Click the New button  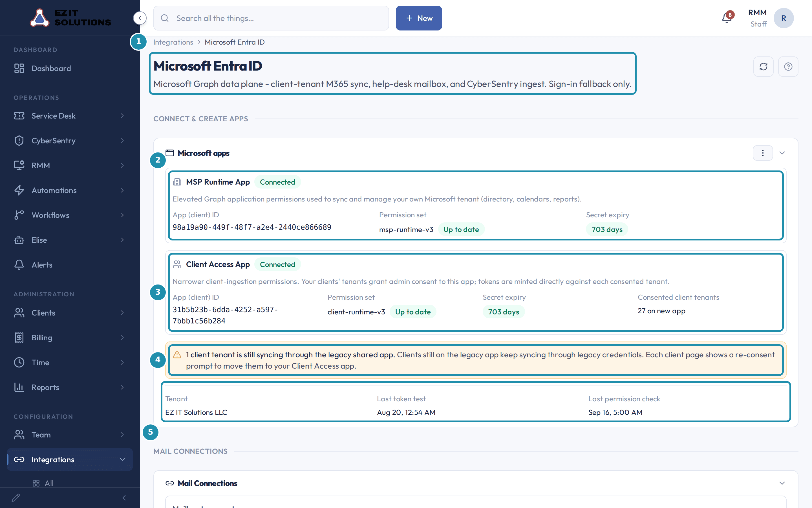419,18
